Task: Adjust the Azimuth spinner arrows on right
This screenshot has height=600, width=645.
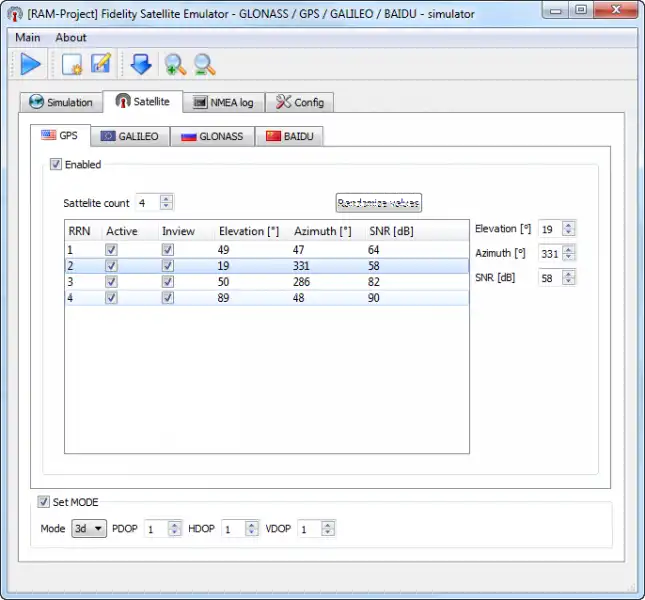Action: (x=568, y=253)
